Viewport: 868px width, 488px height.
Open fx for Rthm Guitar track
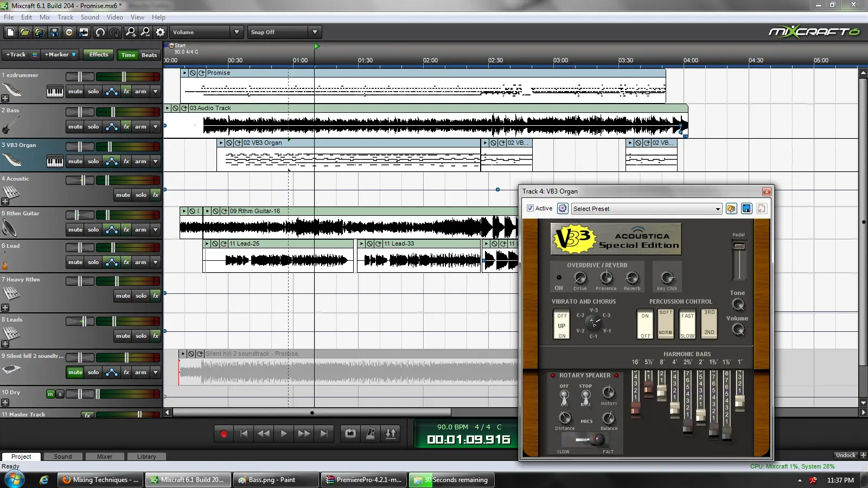coord(126,230)
